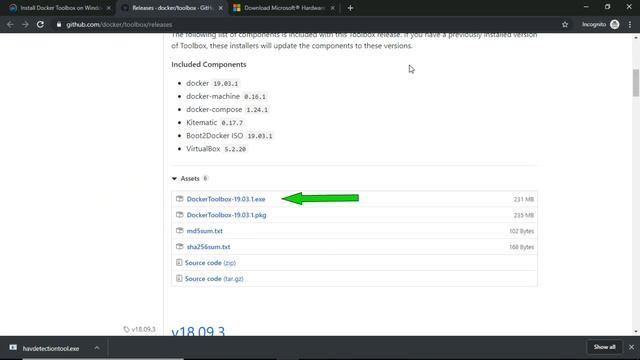Open a new browser tab
The image size is (640, 360).
[350, 8]
